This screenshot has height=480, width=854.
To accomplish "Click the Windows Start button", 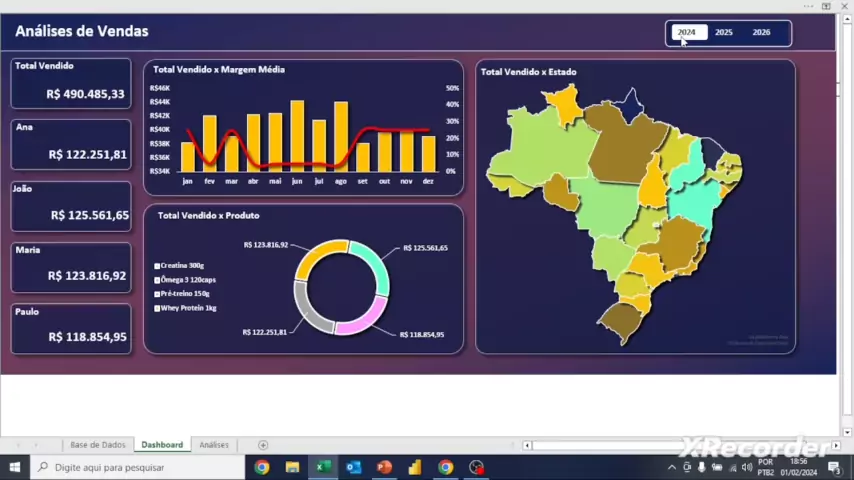I will tap(15, 467).
